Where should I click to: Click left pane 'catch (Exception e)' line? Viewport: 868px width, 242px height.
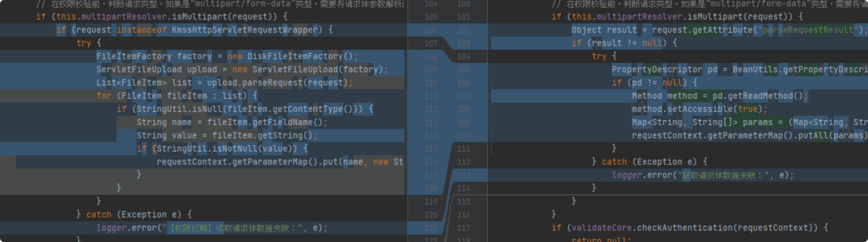click(134, 215)
